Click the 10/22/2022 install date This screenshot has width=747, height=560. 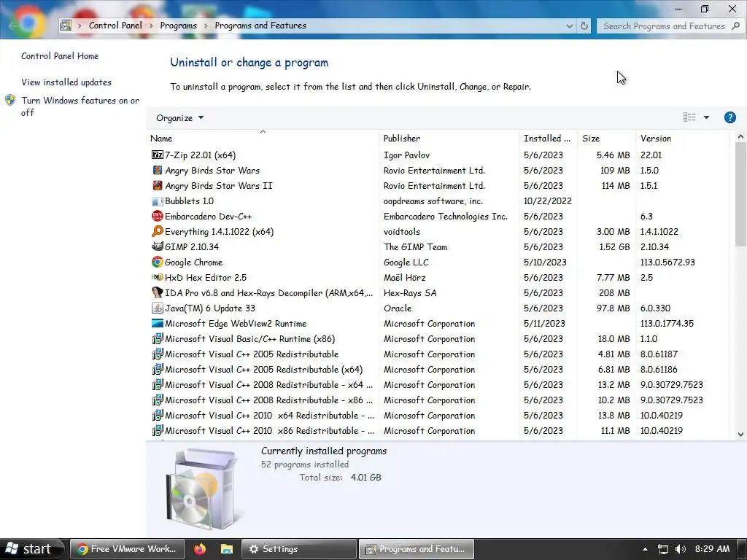(x=547, y=201)
